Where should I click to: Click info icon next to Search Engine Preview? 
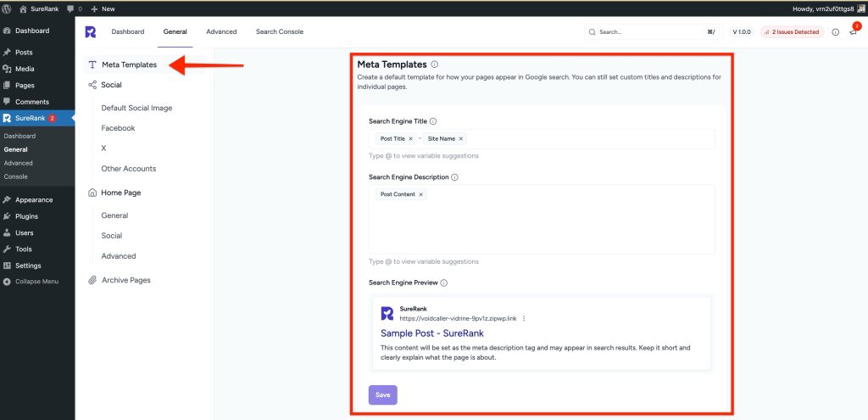click(444, 283)
